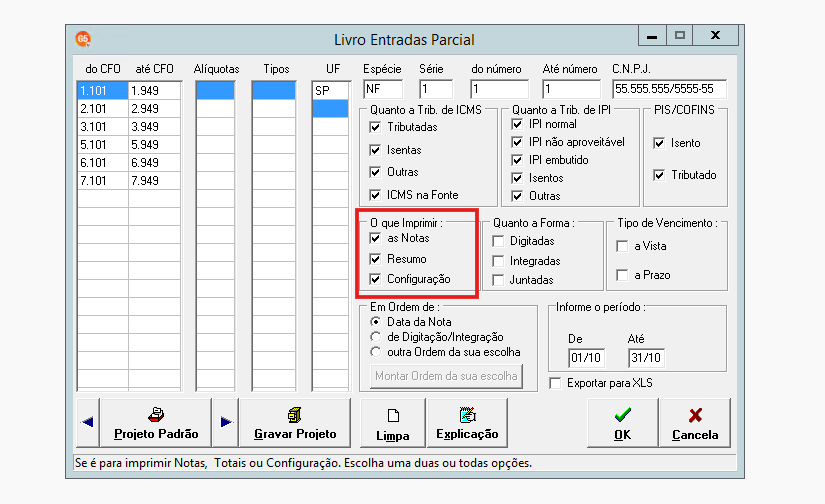Click the left blue arrow button

(88, 422)
